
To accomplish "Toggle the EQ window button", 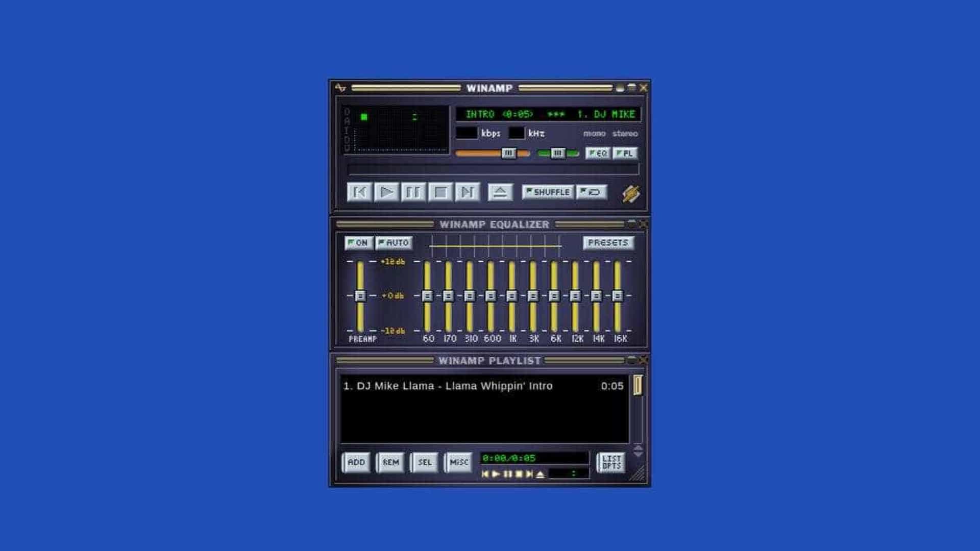I will 598,153.
